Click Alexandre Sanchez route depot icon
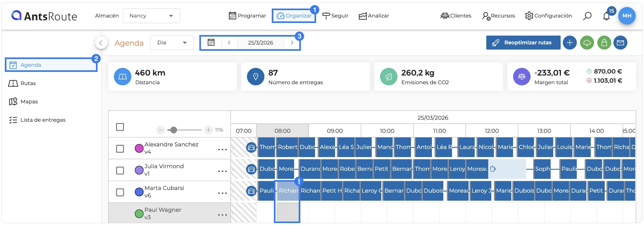The image size is (644, 225). tap(251, 147)
